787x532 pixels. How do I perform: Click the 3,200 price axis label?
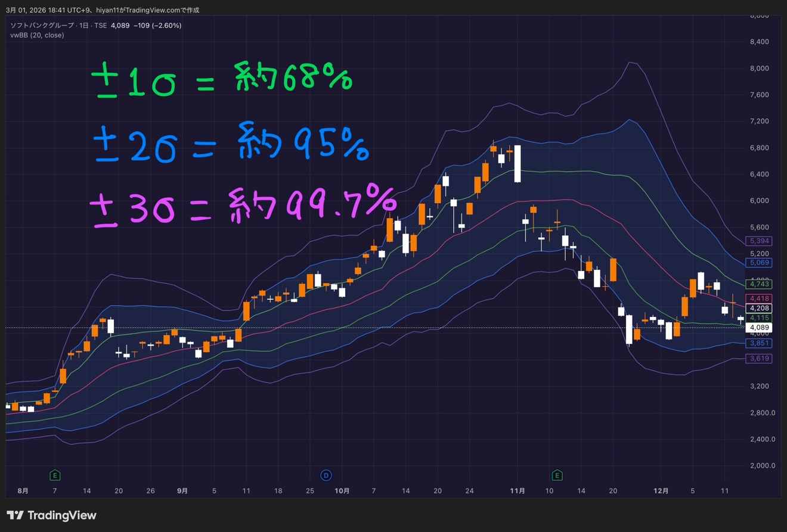758,386
